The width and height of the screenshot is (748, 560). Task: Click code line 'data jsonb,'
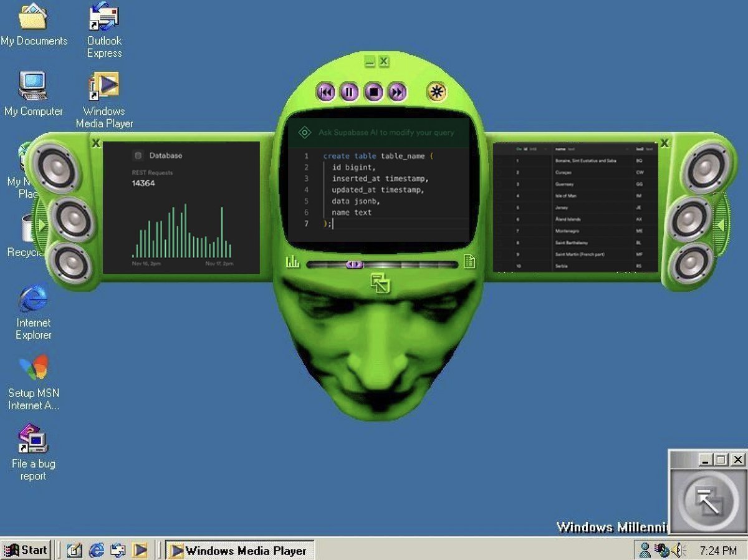pyautogui.click(x=355, y=201)
